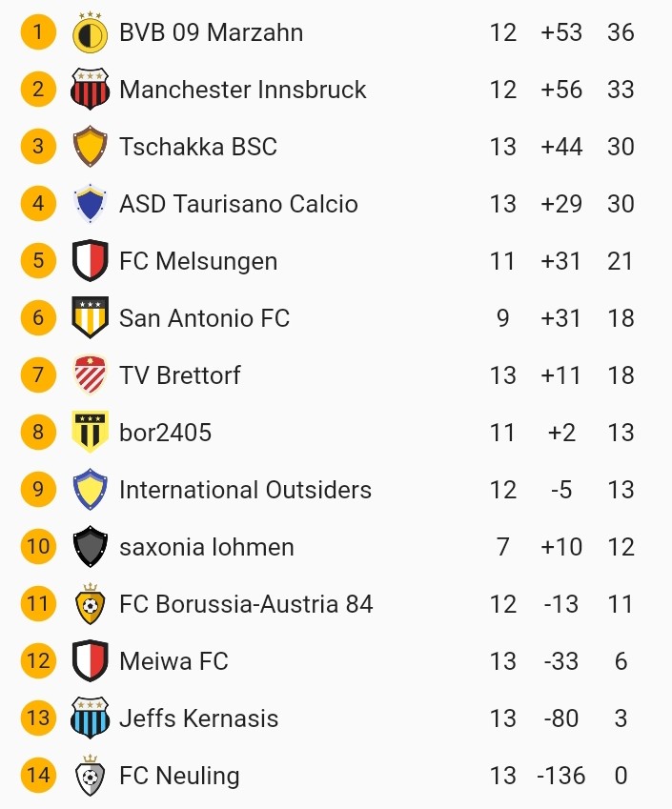Image resolution: width=672 pixels, height=809 pixels.
Task: Open FC Melsungen team page
Action: (x=198, y=261)
